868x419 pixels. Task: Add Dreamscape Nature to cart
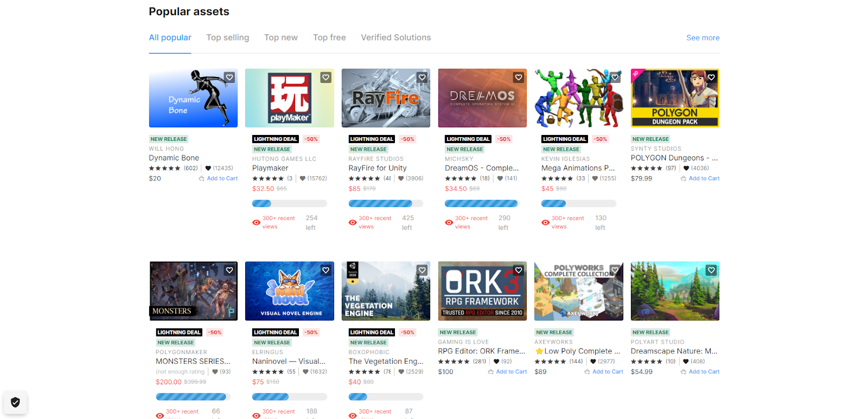point(700,372)
